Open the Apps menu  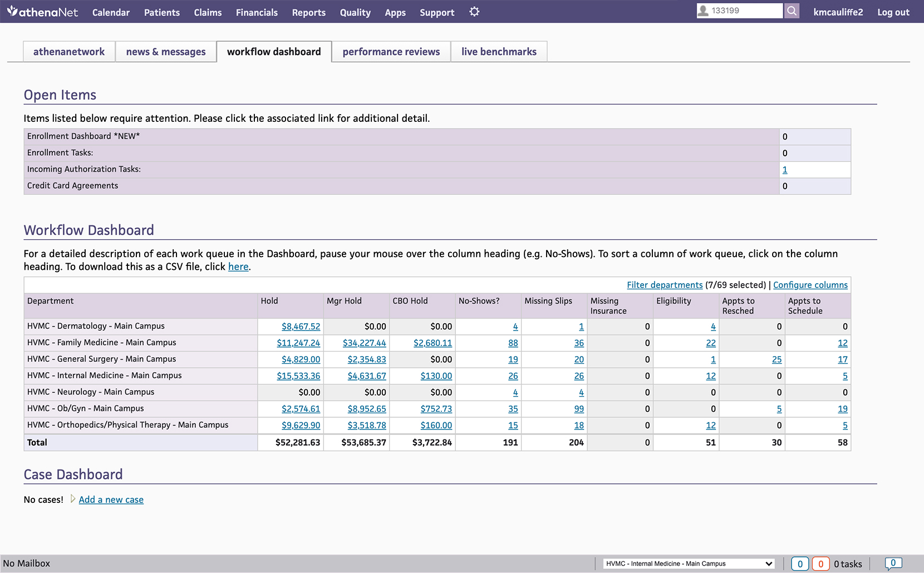pyautogui.click(x=395, y=12)
